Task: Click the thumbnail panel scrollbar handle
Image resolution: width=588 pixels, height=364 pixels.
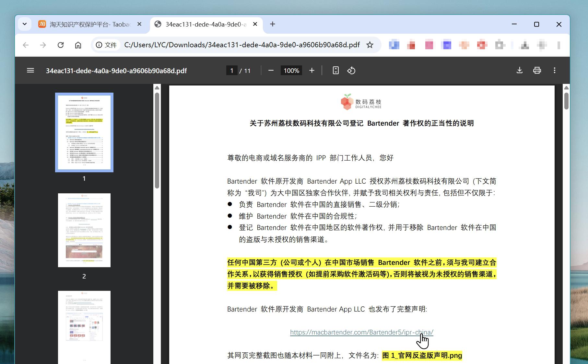Action: point(157,140)
